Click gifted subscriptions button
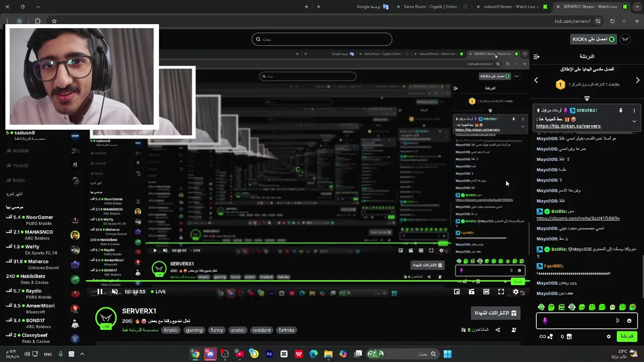644x362 pixels. [x=496, y=313]
